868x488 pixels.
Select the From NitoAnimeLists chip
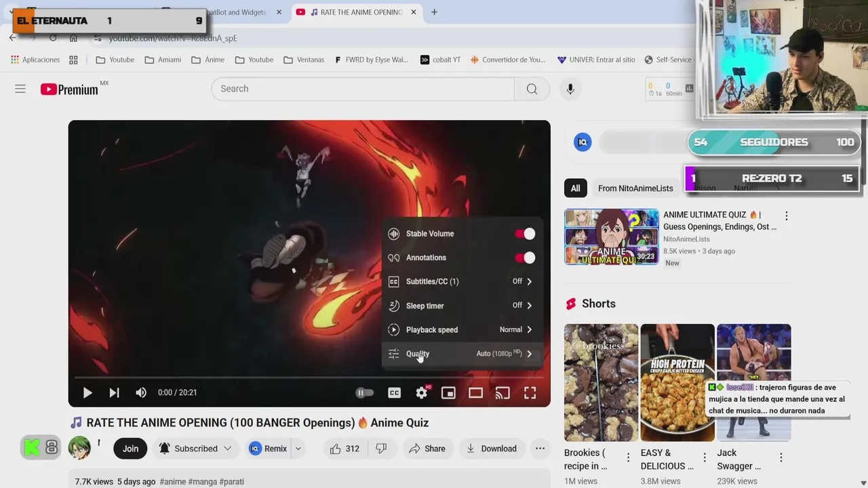pyautogui.click(x=635, y=188)
